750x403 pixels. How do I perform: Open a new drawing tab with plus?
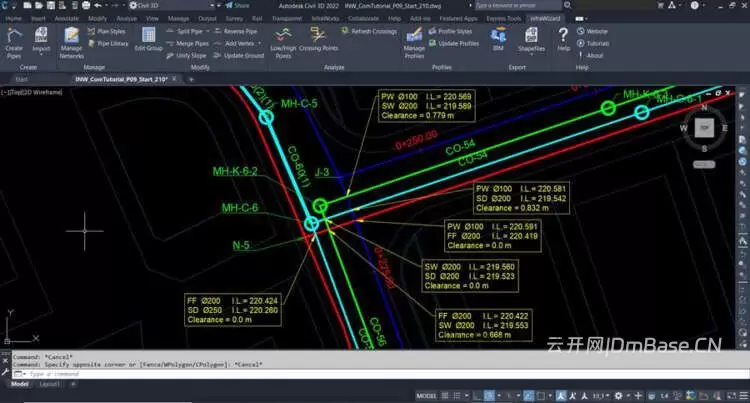(191, 79)
